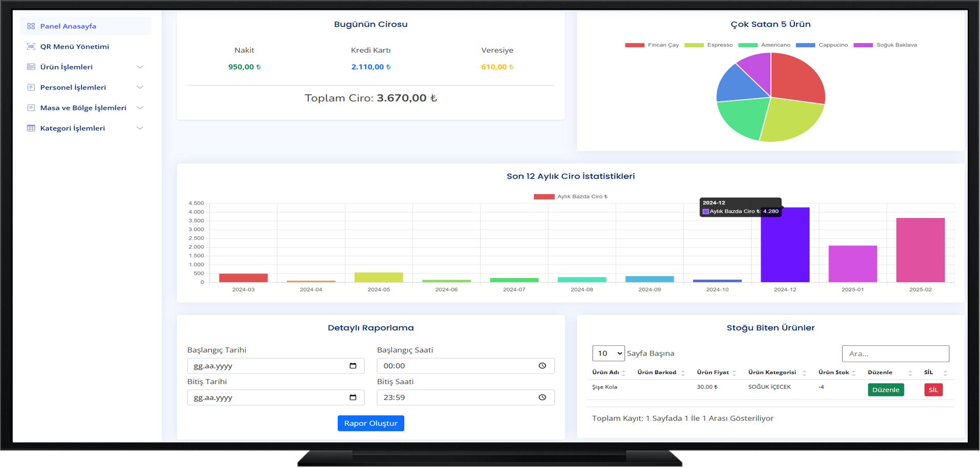Toggle Aylık Bazda Ciro legend on bar chart
Image resolution: width=980 pixels, height=468 pixels.
(571, 196)
